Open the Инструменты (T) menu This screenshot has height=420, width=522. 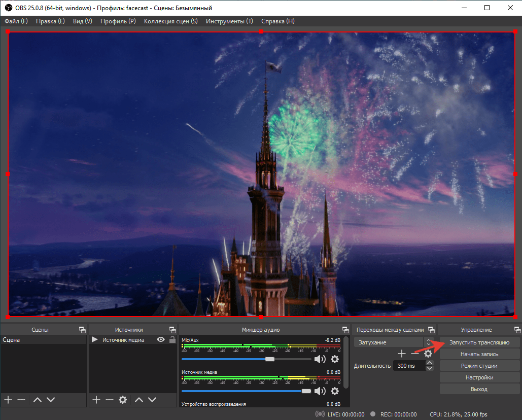(x=229, y=21)
